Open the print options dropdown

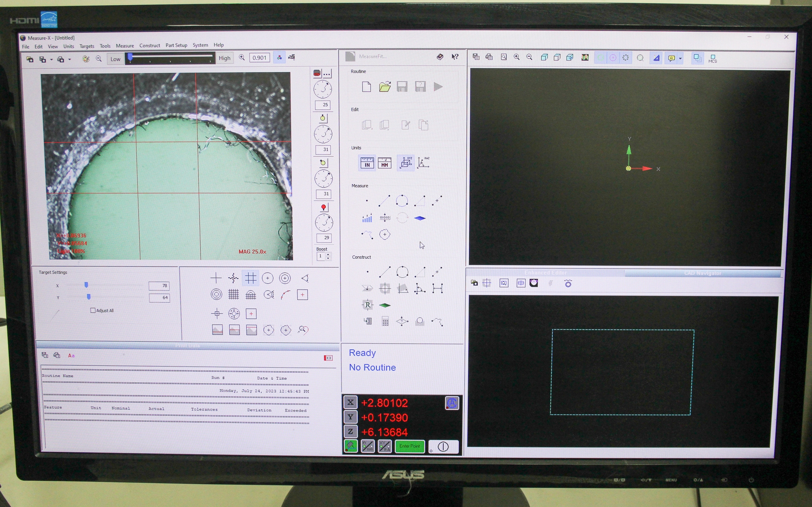[69, 59]
